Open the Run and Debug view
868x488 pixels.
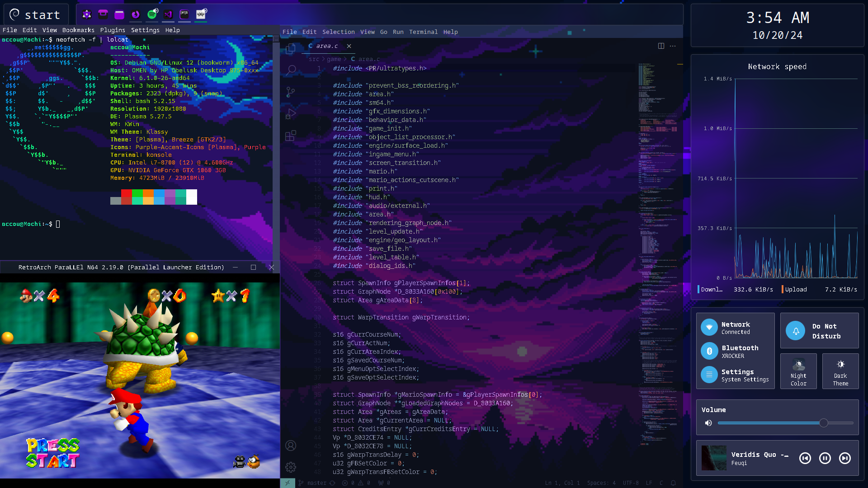[291, 113]
